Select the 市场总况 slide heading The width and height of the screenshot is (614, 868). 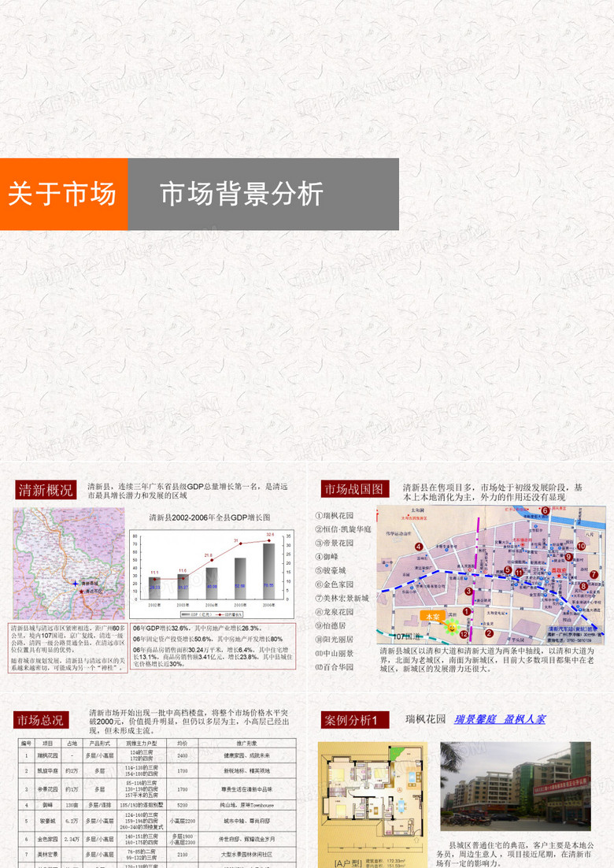tap(41, 720)
